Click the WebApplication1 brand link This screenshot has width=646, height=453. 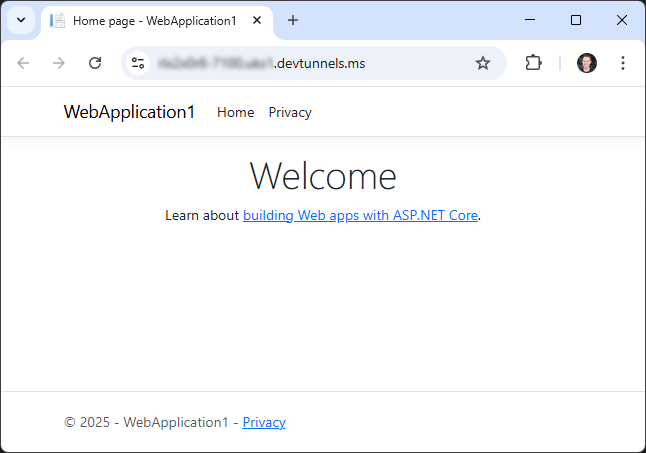(129, 112)
